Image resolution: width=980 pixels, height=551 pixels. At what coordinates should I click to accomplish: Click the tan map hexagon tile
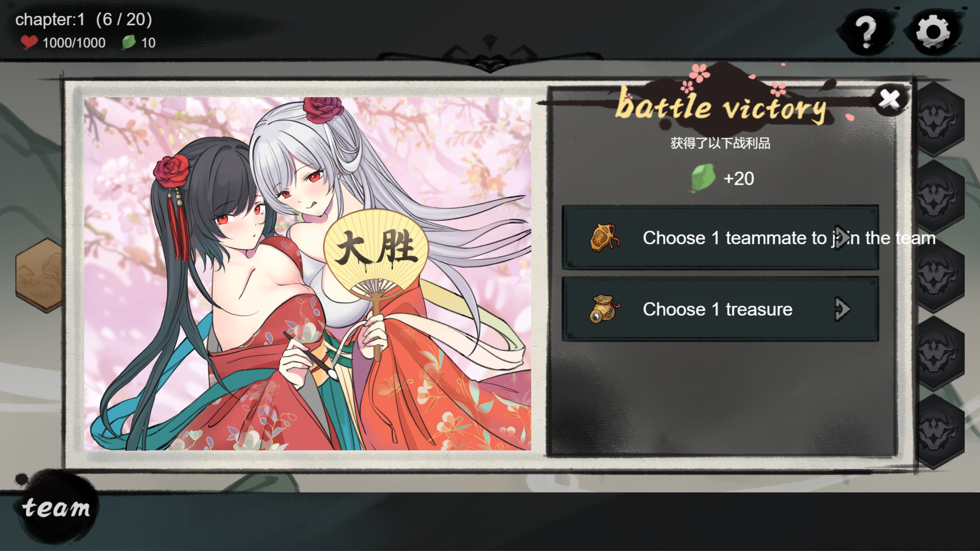tap(39, 275)
